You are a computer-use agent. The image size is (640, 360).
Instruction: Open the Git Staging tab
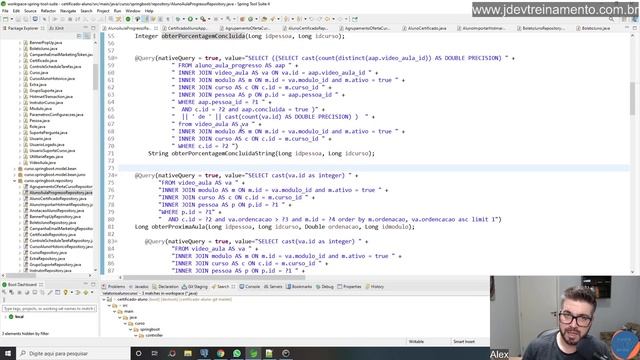(x=195, y=287)
